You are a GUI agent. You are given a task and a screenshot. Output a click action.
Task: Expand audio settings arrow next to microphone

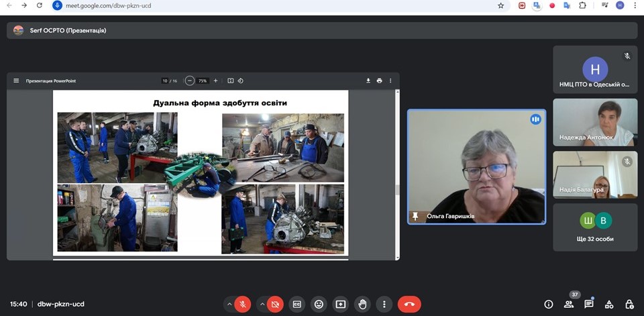(229, 304)
